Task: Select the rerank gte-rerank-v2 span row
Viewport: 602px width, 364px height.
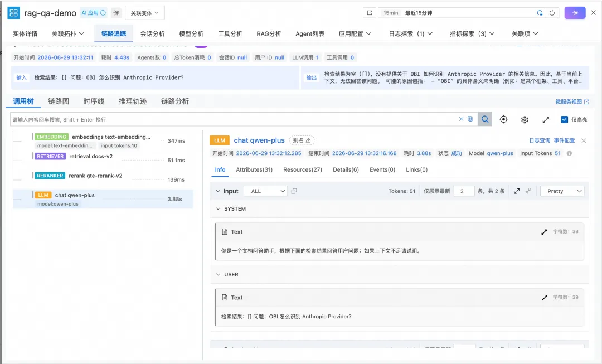Action: pos(103,179)
